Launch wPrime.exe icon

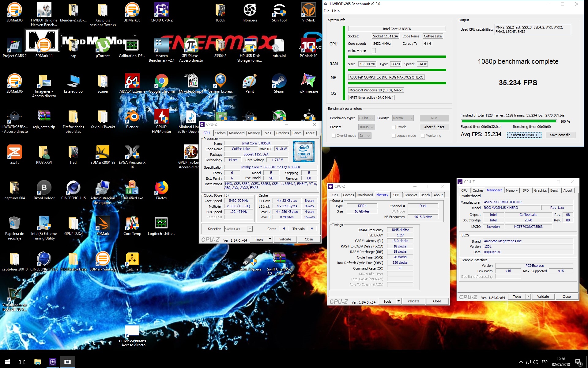(x=308, y=83)
